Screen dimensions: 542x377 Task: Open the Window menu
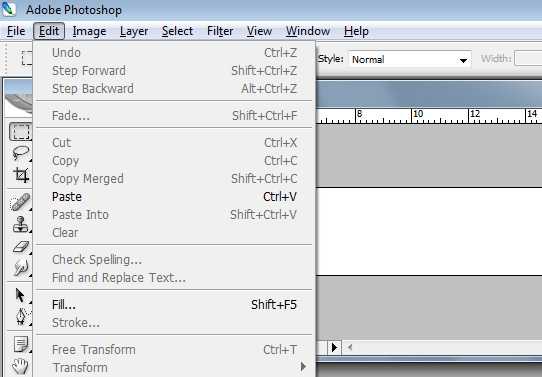tap(308, 31)
